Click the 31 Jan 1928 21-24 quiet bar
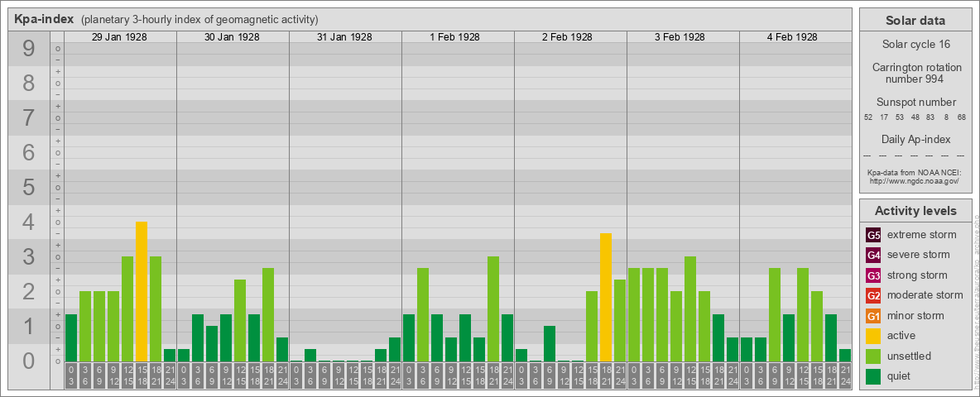 [x=394, y=350]
